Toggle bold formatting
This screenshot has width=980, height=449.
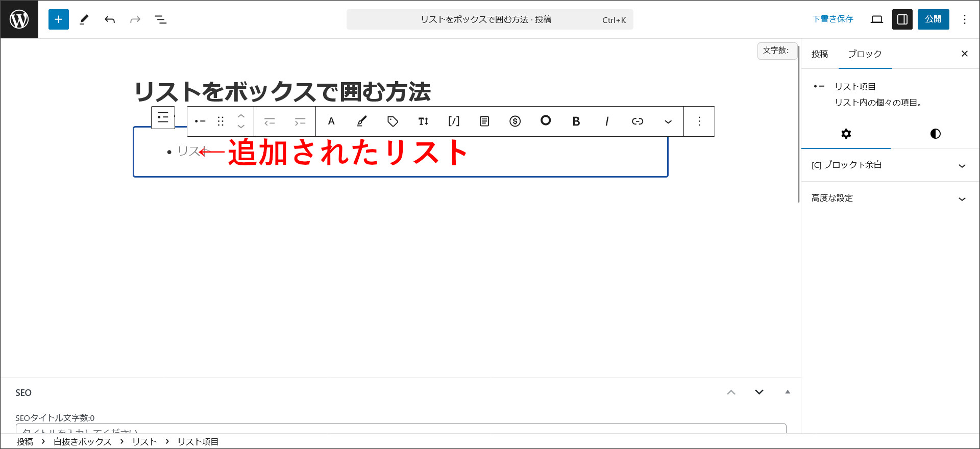click(576, 121)
